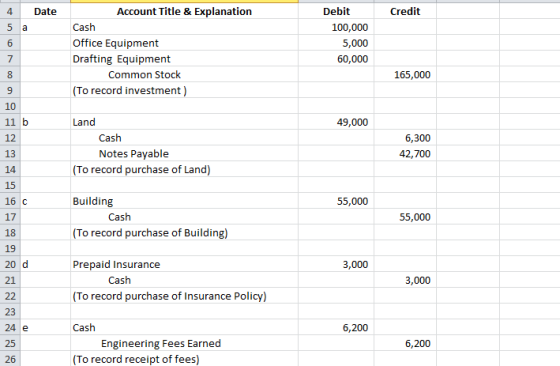Select the transaction label 'c' cell
This screenshot has width=560, height=366.
click(45, 201)
